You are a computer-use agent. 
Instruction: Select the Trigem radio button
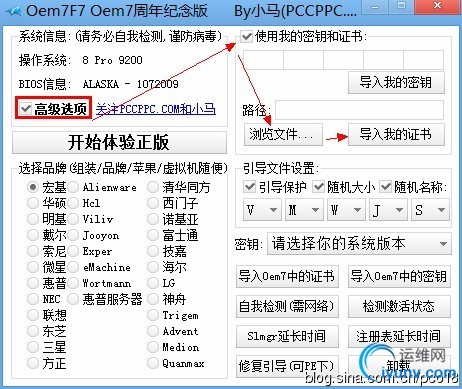click(x=153, y=315)
